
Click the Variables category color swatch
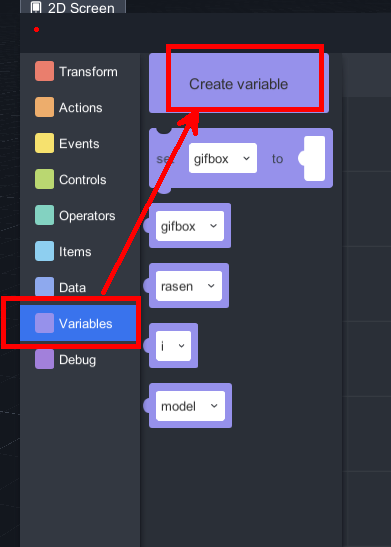pos(44,323)
